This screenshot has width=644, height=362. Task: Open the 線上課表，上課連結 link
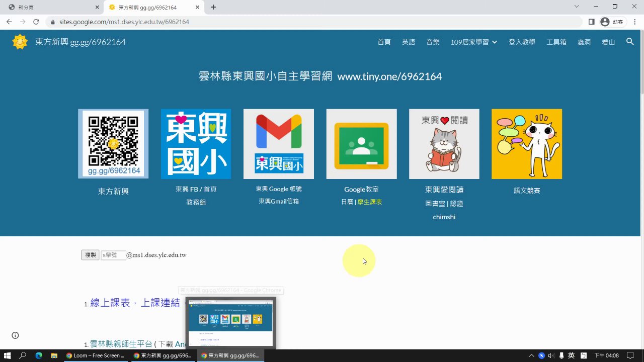[x=135, y=303]
